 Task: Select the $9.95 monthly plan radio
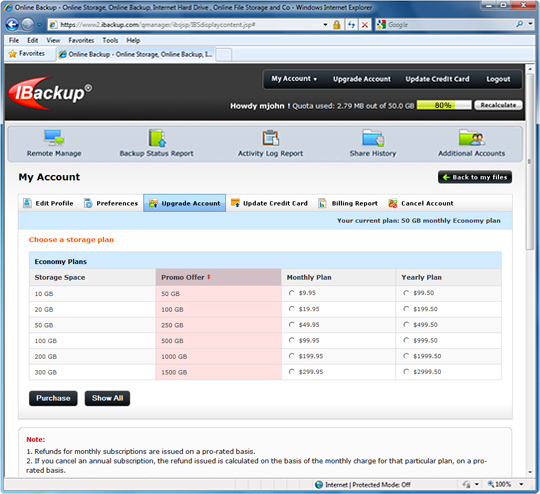coord(292,293)
